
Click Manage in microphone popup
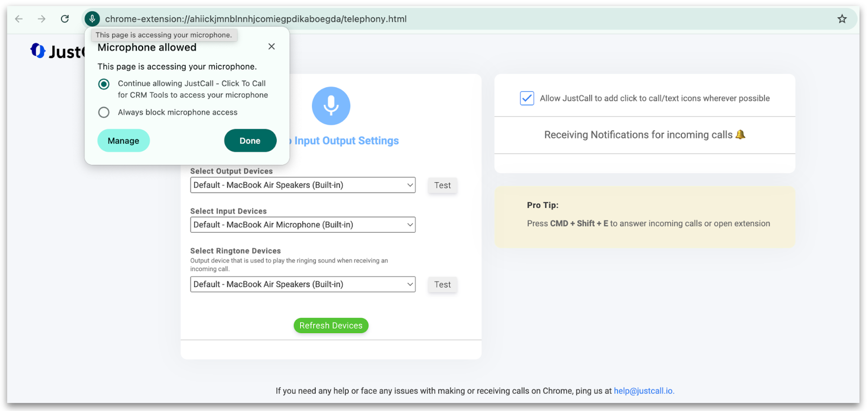[x=124, y=140]
